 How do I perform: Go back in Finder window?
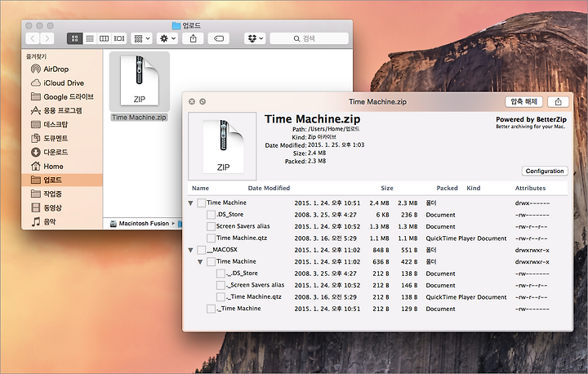[x=33, y=38]
